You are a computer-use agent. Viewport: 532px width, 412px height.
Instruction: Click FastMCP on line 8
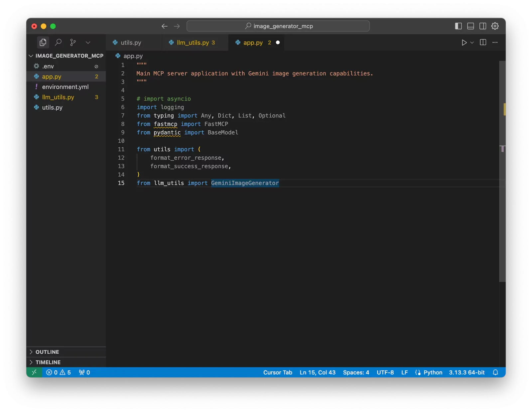[x=216, y=124]
